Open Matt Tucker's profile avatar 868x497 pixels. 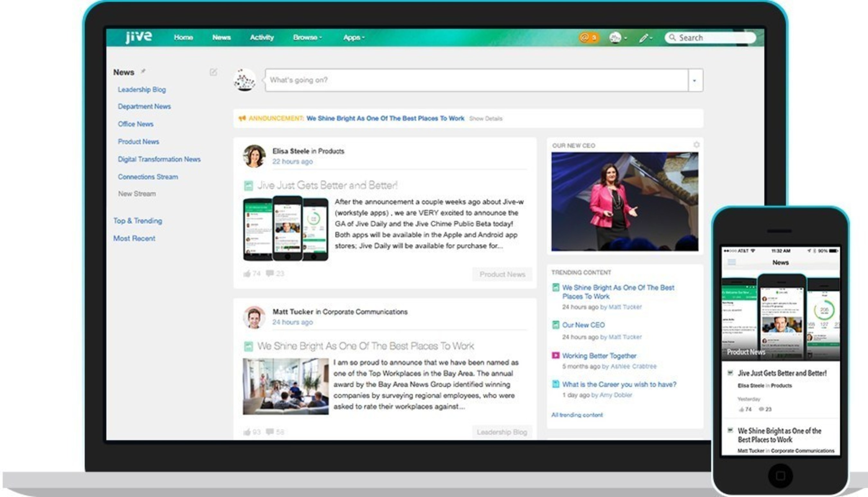click(254, 317)
